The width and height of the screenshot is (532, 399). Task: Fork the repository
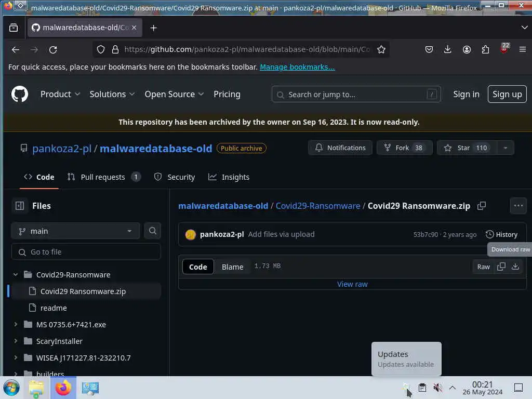[404, 148]
